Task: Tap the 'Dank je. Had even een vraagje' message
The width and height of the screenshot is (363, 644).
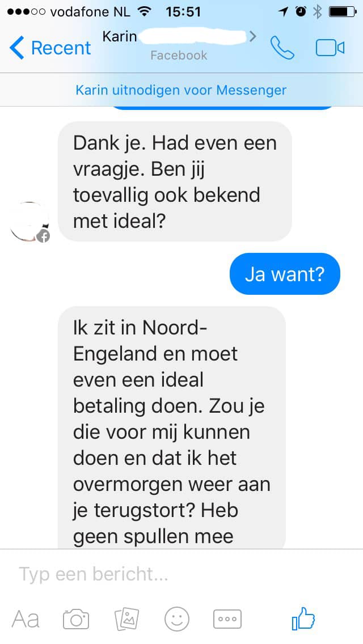Action: (x=175, y=181)
